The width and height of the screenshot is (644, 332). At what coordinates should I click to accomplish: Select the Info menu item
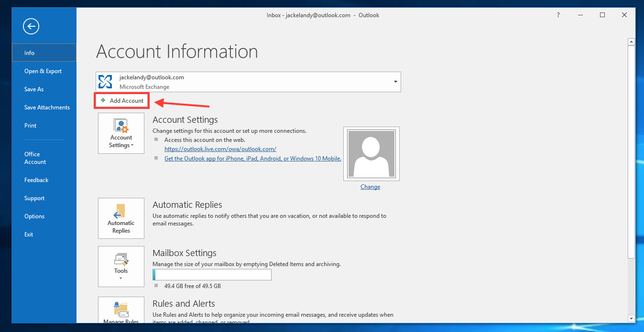pyautogui.click(x=44, y=53)
